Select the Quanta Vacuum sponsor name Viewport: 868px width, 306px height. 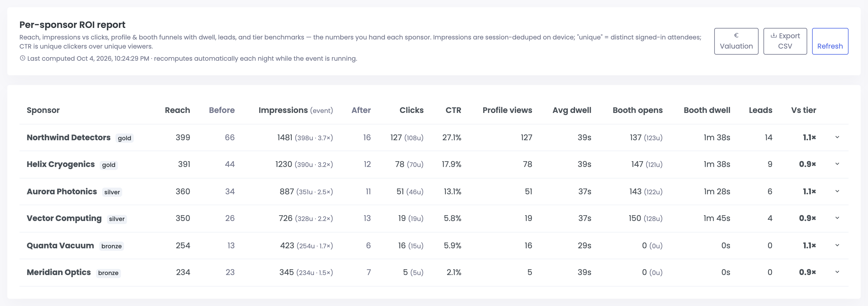(x=60, y=245)
